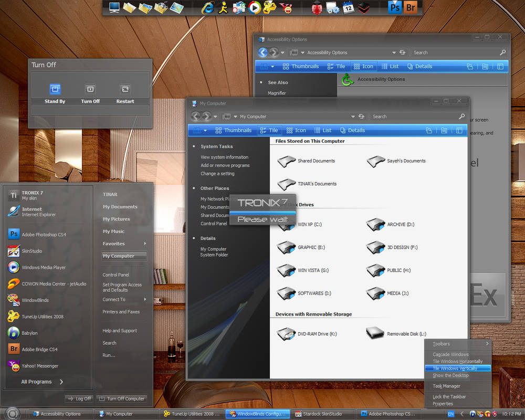Click the ladybug icon in the top dock

317,8
